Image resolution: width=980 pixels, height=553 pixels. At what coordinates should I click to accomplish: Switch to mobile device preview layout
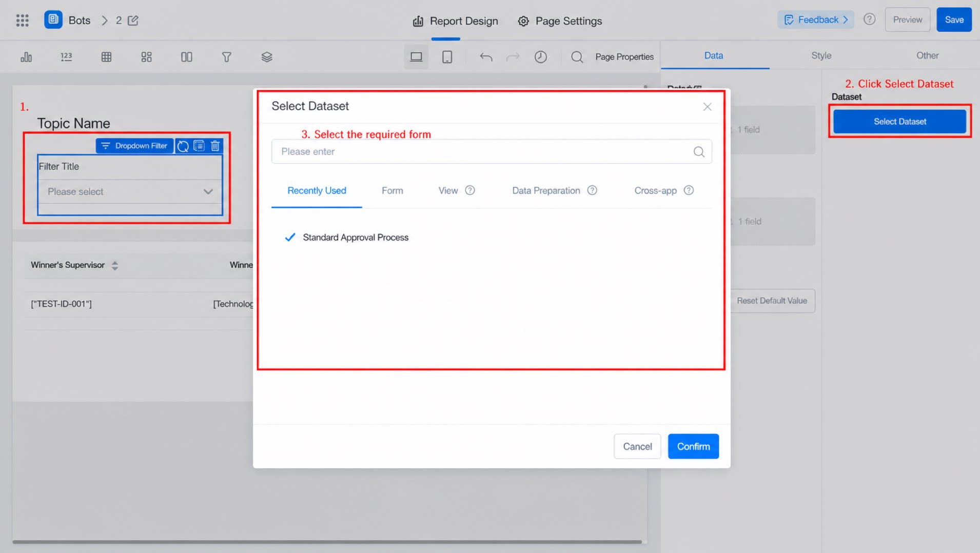tap(447, 57)
